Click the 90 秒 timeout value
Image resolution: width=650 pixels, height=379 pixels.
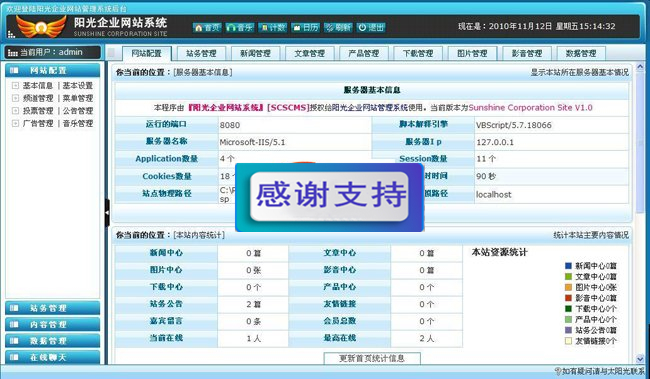click(486, 176)
